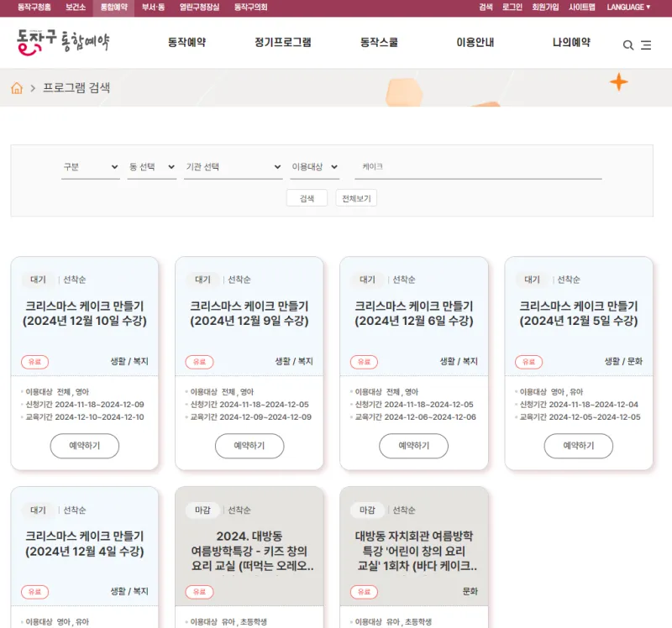Open the 동작예약 main menu
Viewport: 672px width, 628px height.
pos(186,42)
